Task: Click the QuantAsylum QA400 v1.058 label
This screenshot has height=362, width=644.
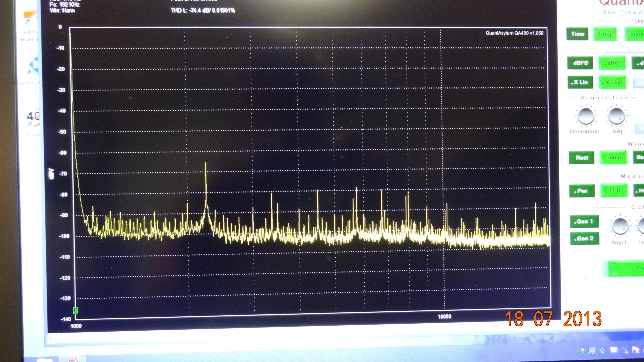Action: coord(514,33)
